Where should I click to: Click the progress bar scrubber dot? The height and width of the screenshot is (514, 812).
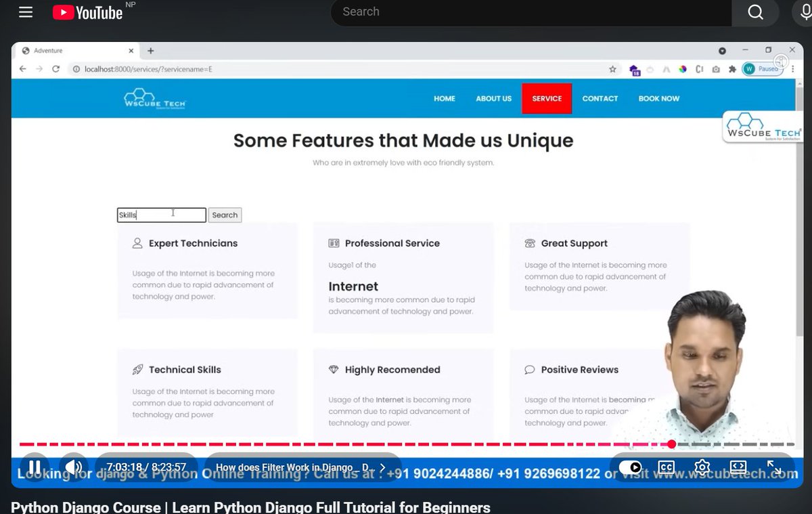click(x=671, y=444)
